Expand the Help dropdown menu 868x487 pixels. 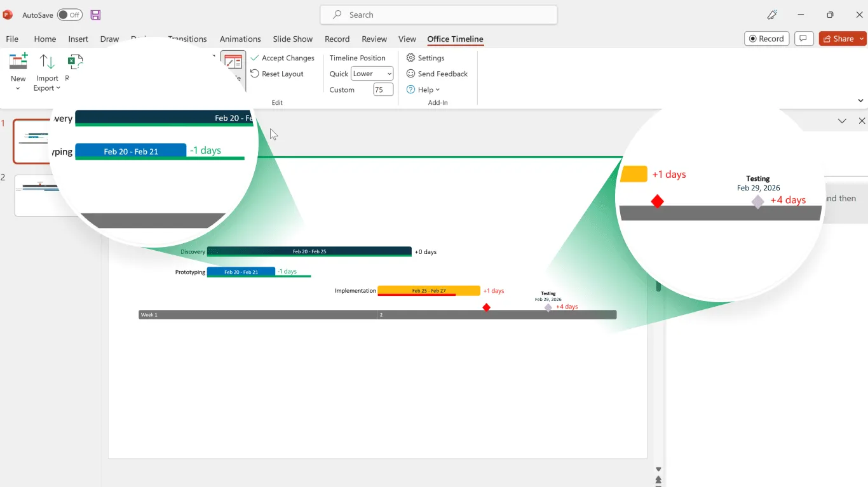pyautogui.click(x=424, y=90)
